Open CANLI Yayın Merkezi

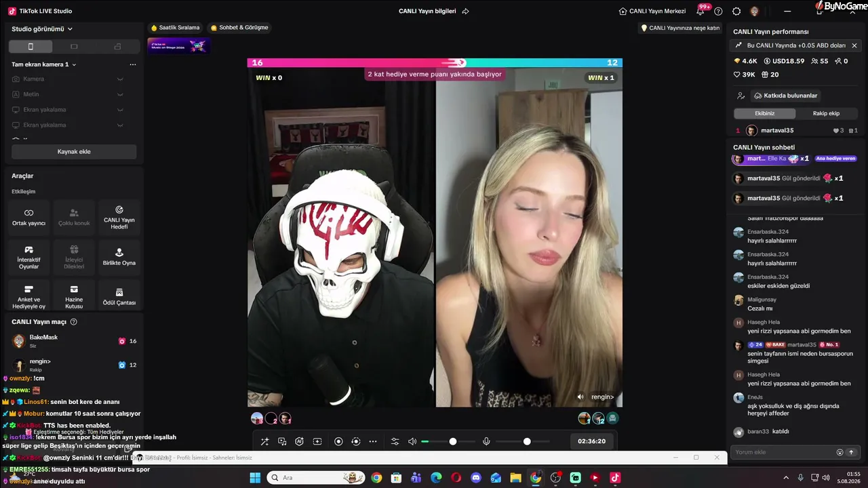tap(652, 12)
